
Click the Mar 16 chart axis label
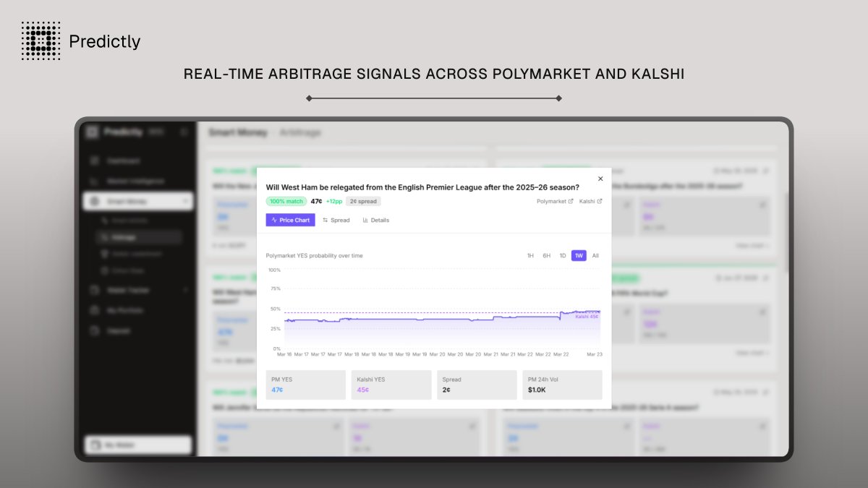(284, 354)
